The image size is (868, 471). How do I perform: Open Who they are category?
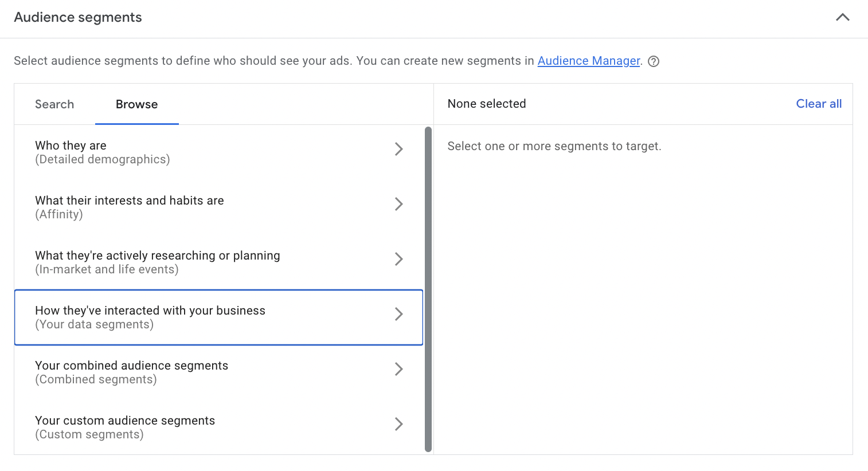click(218, 152)
